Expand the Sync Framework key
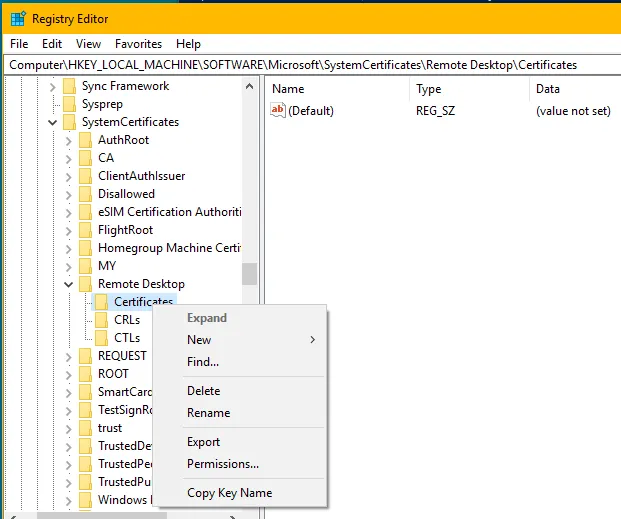This screenshot has width=621, height=519. (x=52, y=86)
